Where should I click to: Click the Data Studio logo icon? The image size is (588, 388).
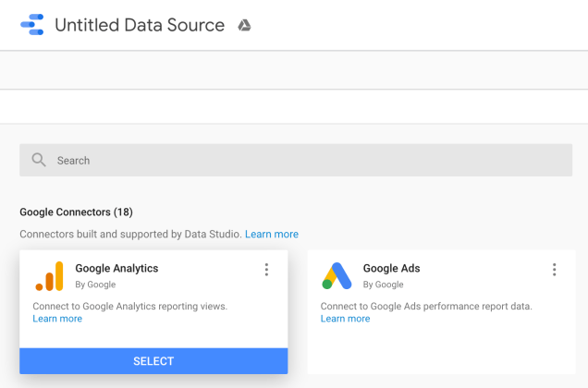click(x=31, y=25)
